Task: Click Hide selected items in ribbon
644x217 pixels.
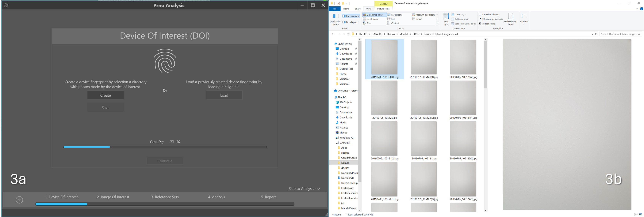Action: coord(511,19)
